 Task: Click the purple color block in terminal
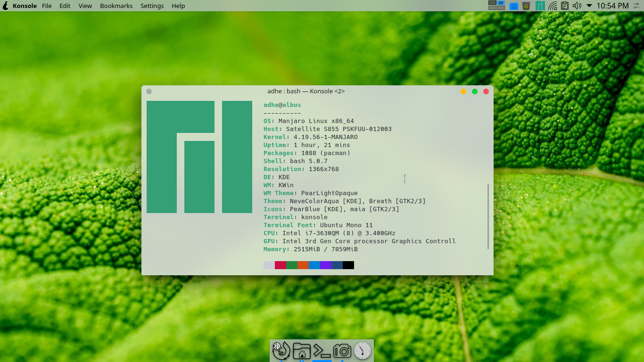point(326,265)
